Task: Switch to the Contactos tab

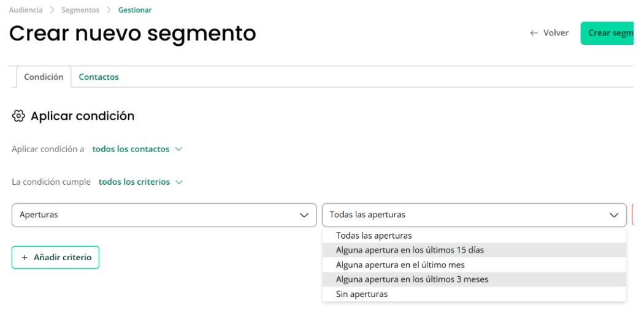Action: tap(99, 77)
